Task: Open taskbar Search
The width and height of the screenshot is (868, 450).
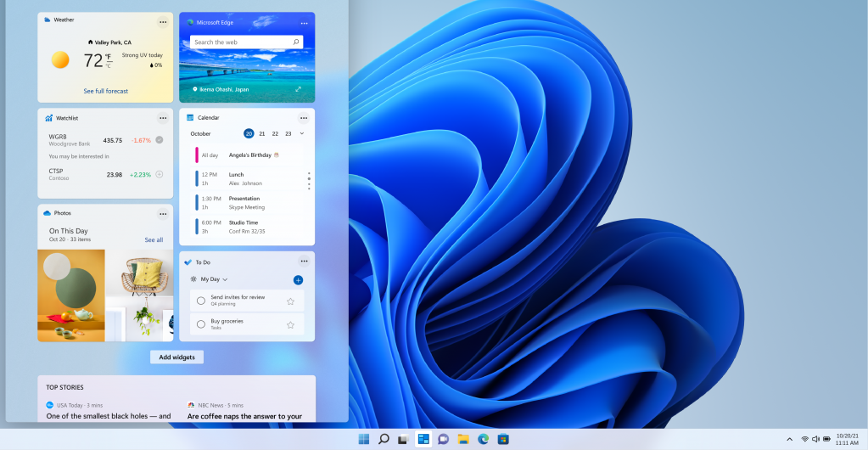Action: click(x=384, y=440)
